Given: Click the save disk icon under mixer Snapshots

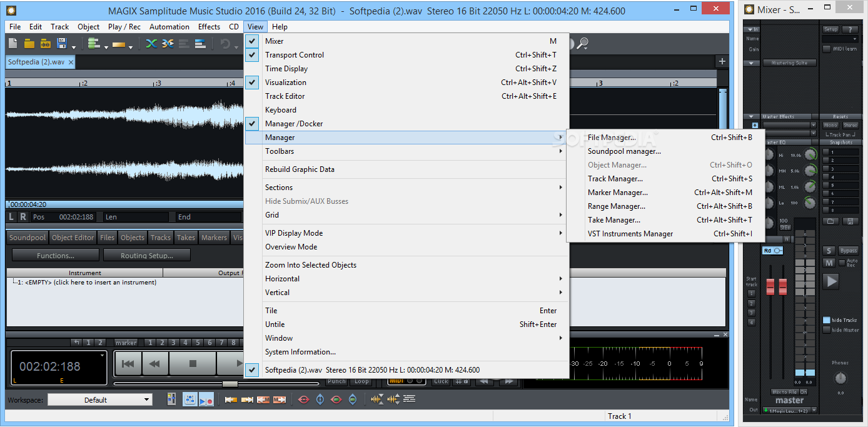Looking at the screenshot, I should click(850, 221).
